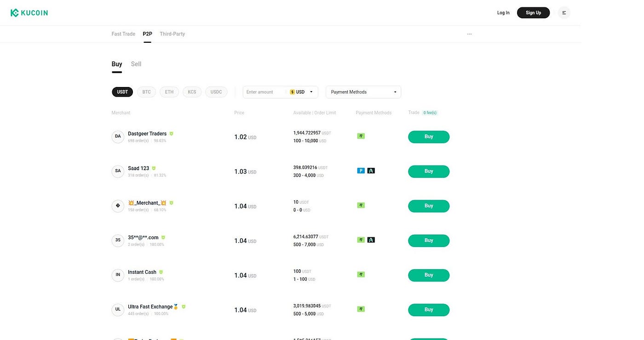Click the Sign Up button
The height and width of the screenshot is (340, 644).
pyautogui.click(x=533, y=12)
